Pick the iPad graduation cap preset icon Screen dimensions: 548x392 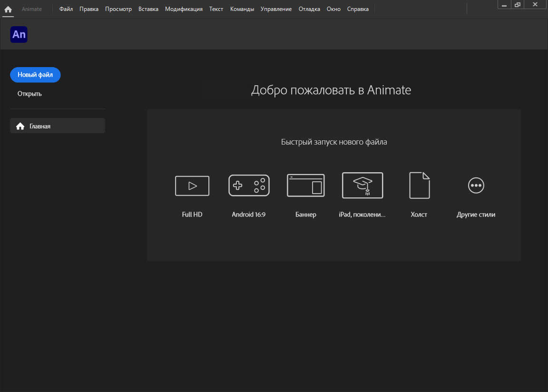point(362,186)
